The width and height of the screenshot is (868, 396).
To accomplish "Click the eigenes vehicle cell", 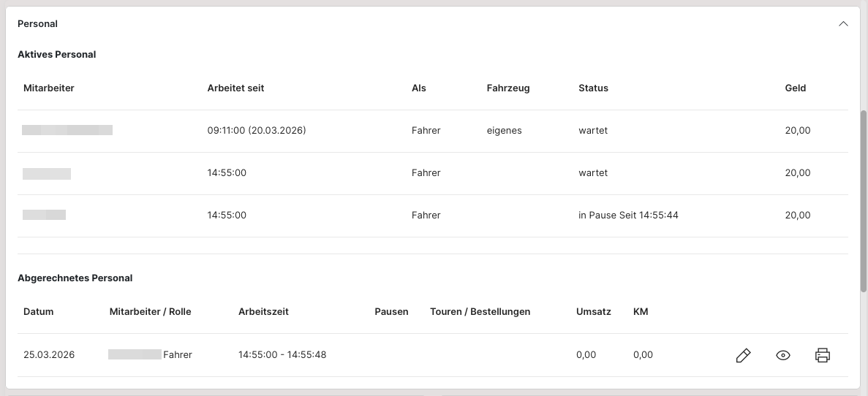I will point(504,131).
